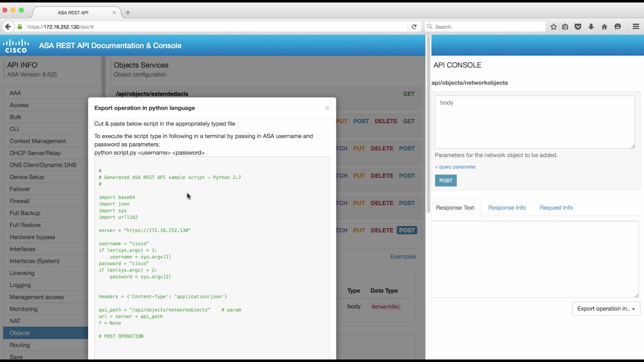Open Logging in sidebar
Viewport: 644px width, 362px height.
[45, 285]
